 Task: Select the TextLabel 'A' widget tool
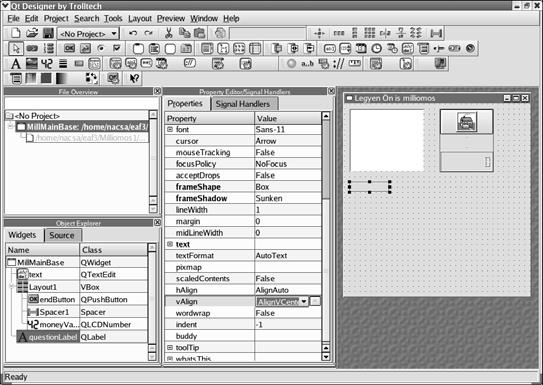(15, 64)
